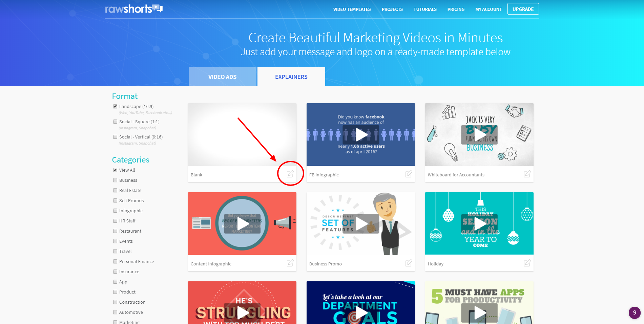644x324 pixels.
Task: Select the Explainers tab
Action: [x=291, y=77]
